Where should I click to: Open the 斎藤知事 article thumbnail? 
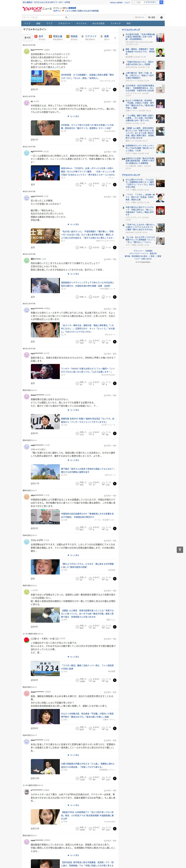[x=45, y=422]
